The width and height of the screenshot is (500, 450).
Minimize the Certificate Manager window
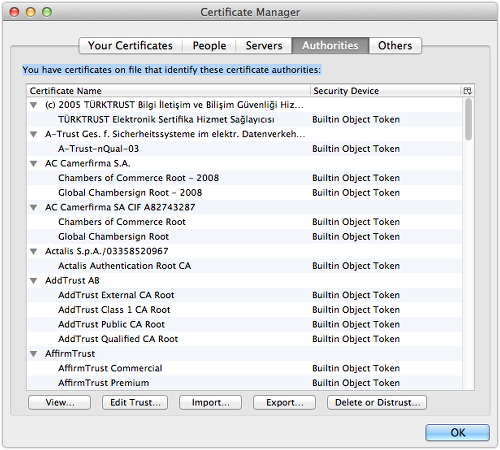[x=31, y=12]
